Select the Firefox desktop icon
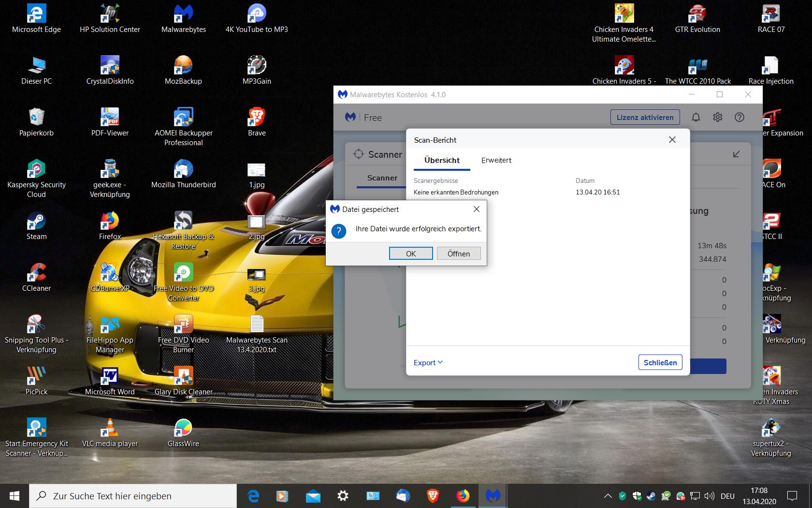Screen dimensions: 812x508 [x=110, y=226]
